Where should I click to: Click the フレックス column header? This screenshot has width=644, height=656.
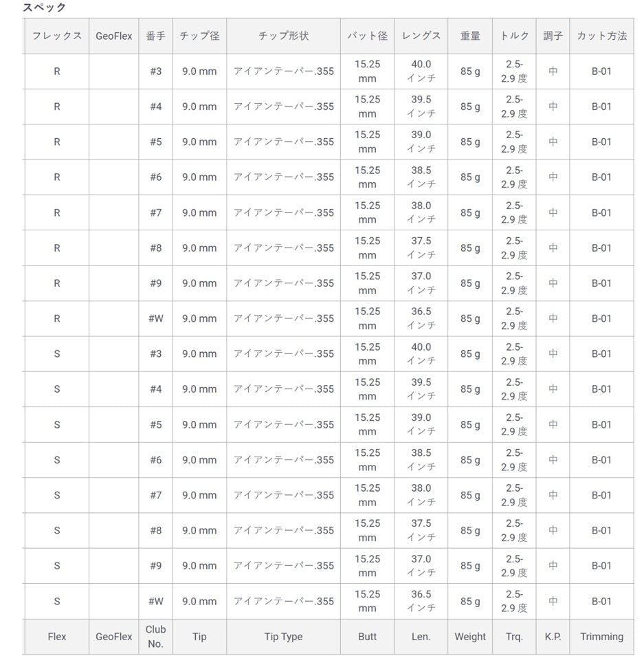57,36
